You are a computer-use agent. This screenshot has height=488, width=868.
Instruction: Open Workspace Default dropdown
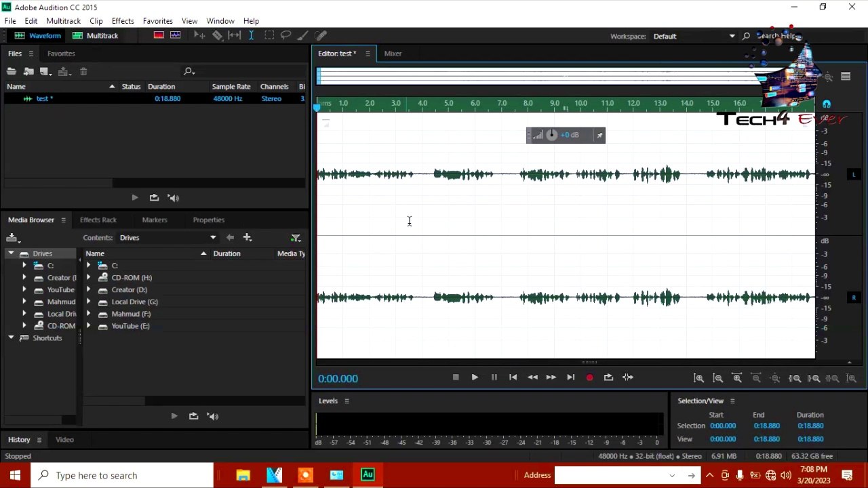tap(694, 36)
